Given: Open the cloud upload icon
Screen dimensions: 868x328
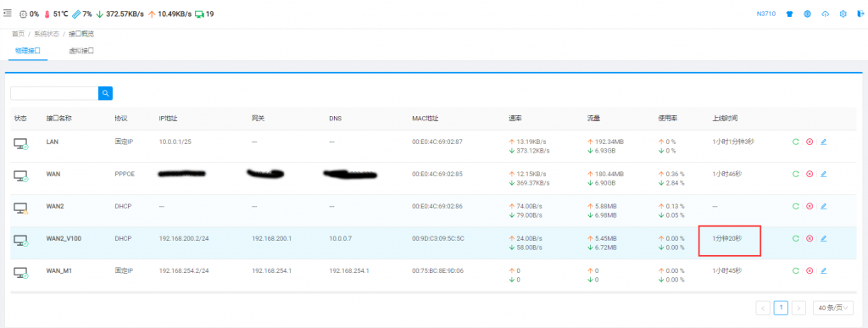Looking at the screenshot, I should click(x=826, y=14).
